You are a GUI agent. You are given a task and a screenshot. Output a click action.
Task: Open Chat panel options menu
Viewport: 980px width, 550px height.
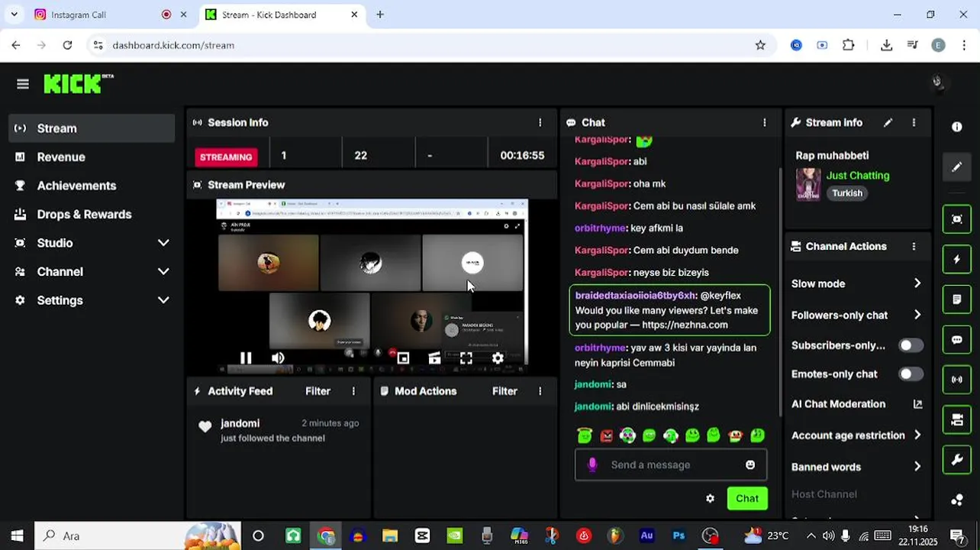tap(765, 122)
